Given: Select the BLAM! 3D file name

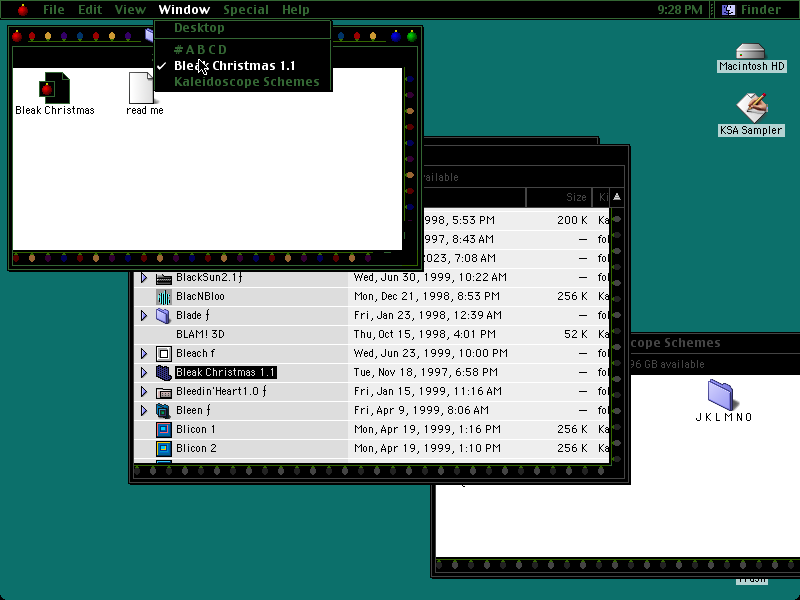Looking at the screenshot, I should point(200,335).
